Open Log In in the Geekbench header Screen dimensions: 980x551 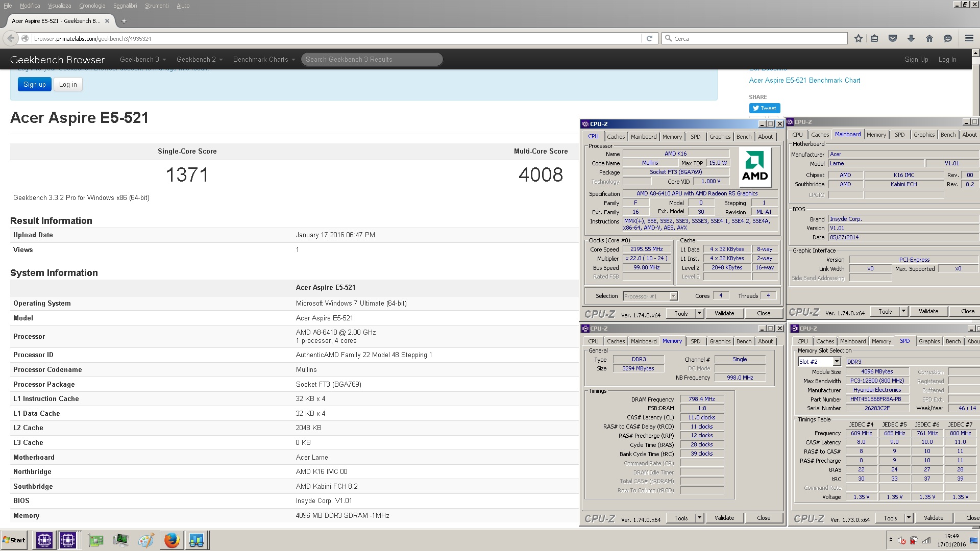pos(947,59)
